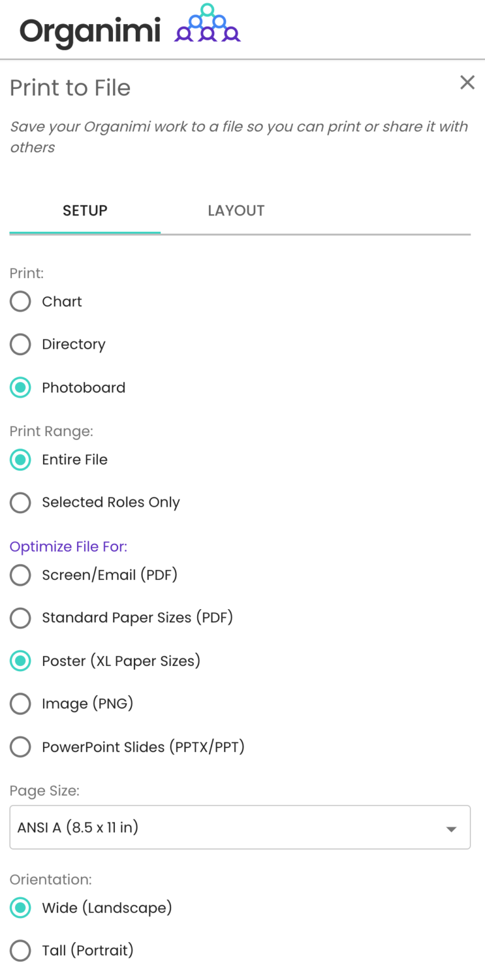Select Chart as the print type
485x980 pixels.
click(20, 301)
